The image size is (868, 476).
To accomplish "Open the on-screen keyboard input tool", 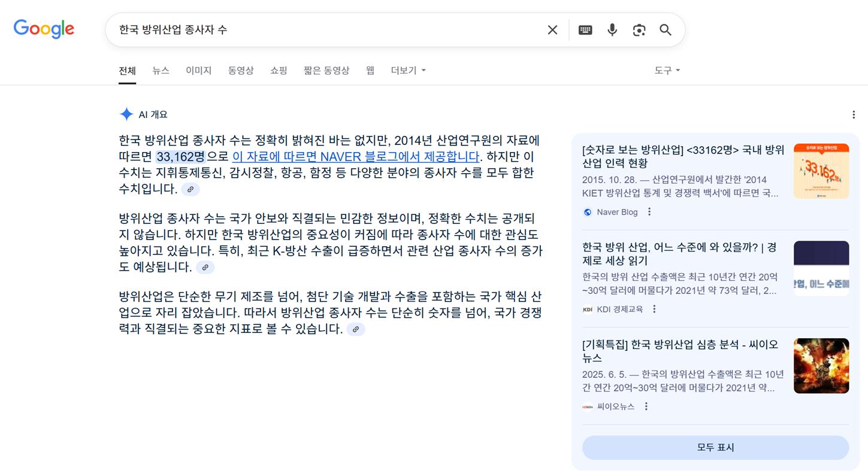I will click(585, 30).
